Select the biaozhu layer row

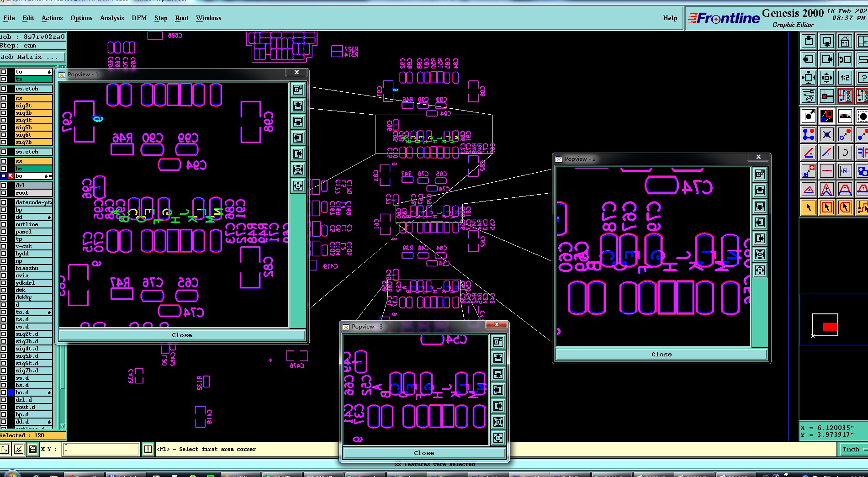tap(33, 268)
